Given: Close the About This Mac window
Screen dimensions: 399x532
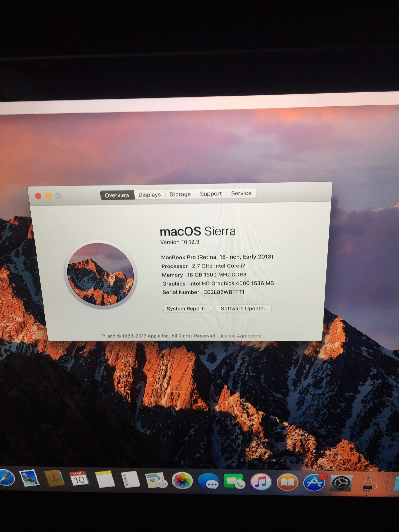Looking at the screenshot, I should click(38, 196).
